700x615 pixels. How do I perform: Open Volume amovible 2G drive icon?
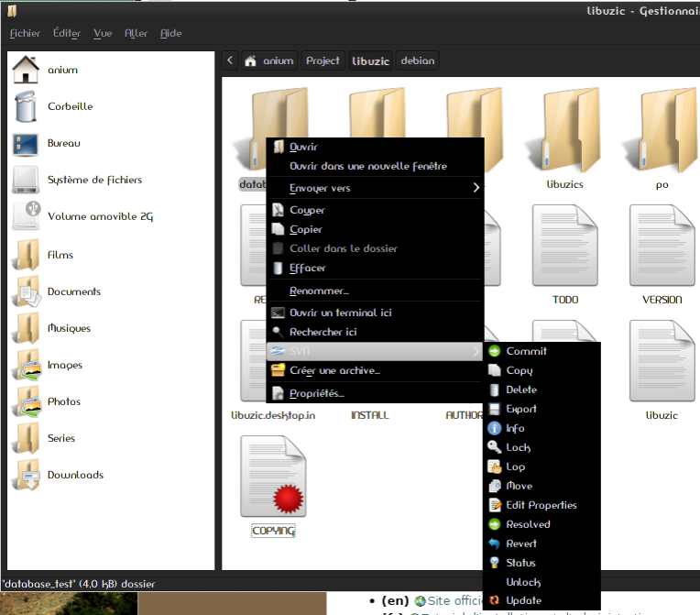click(27, 215)
